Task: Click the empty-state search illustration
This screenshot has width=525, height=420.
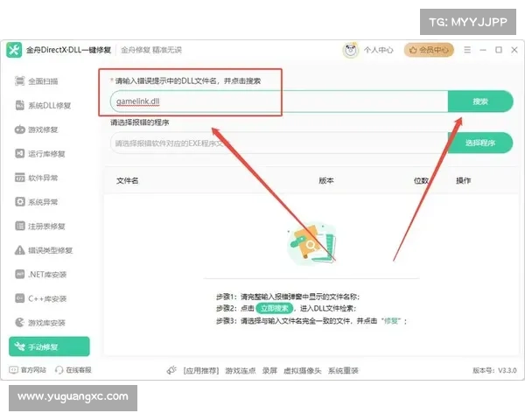Action: pos(311,243)
